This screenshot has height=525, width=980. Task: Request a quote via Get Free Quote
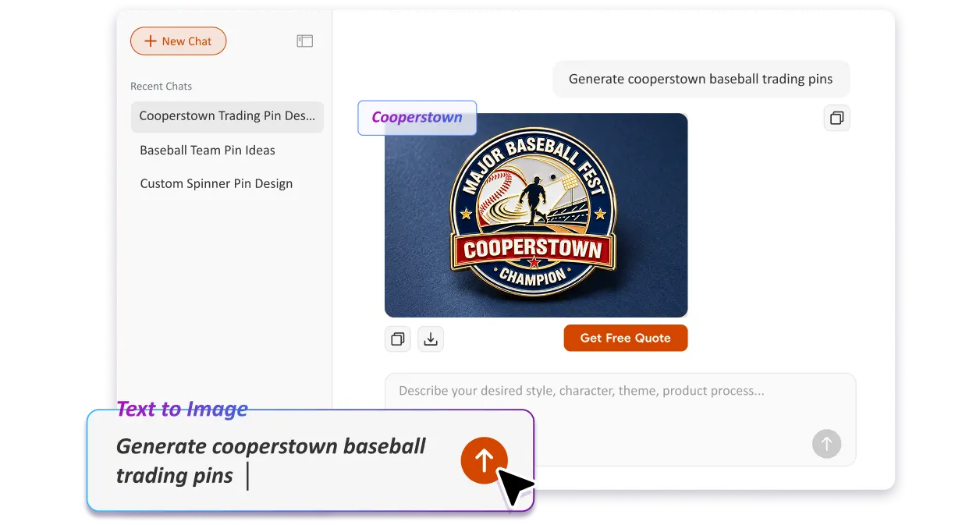(626, 338)
